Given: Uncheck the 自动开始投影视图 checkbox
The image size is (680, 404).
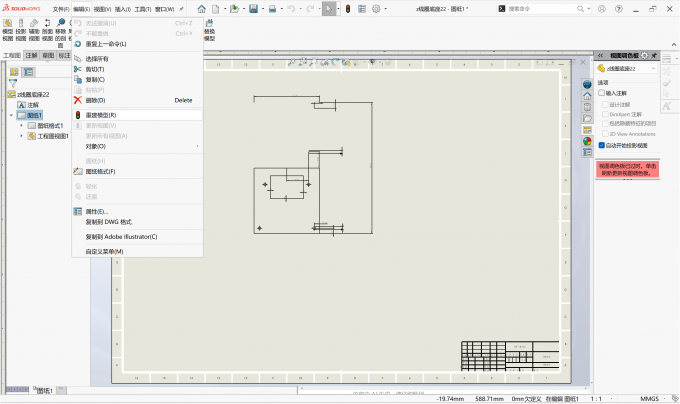Looking at the screenshot, I should pyautogui.click(x=602, y=145).
